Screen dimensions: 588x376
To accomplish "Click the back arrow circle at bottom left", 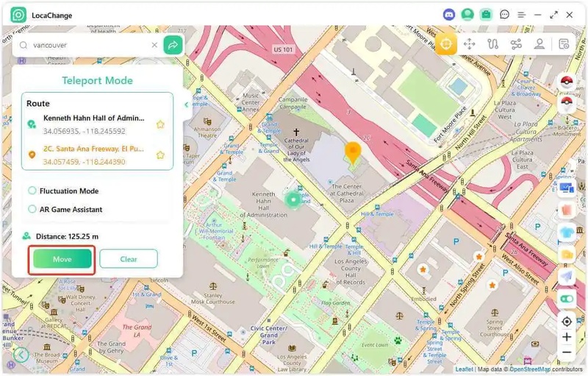I will pyautogui.click(x=21, y=354).
